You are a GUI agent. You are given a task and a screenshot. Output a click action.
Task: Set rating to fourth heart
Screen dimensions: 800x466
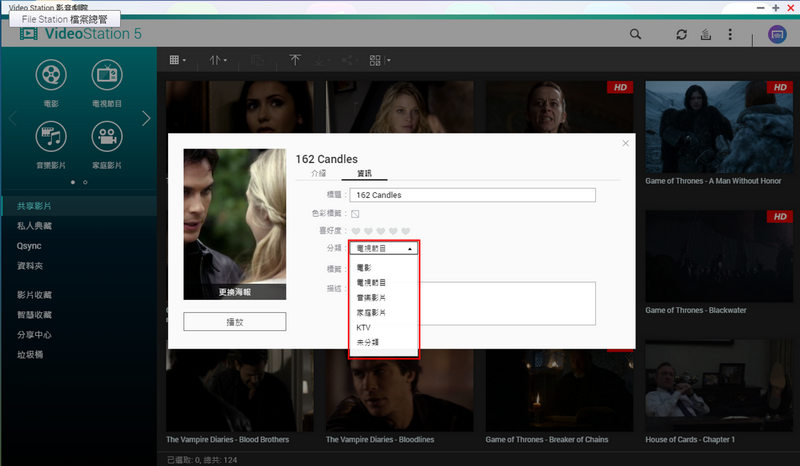coord(393,231)
